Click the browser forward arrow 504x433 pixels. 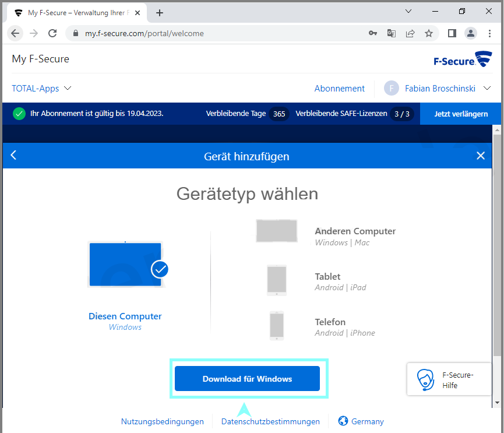[x=34, y=33]
